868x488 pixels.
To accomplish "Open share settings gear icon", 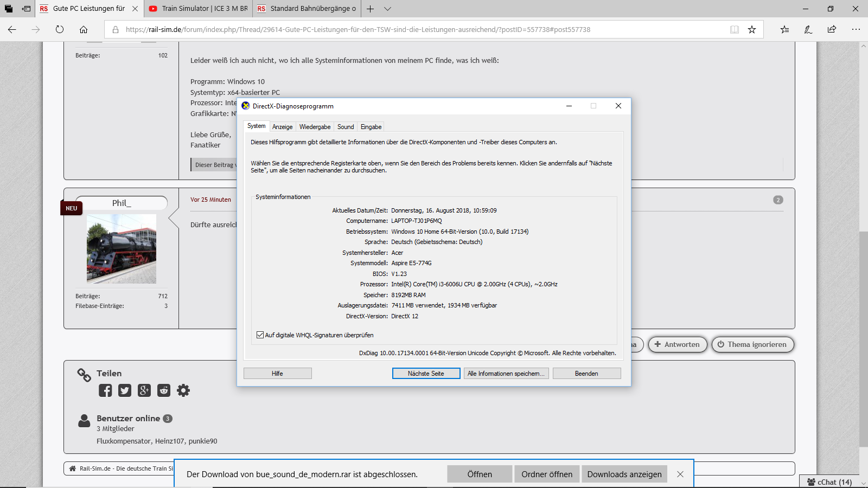I will [x=183, y=390].
